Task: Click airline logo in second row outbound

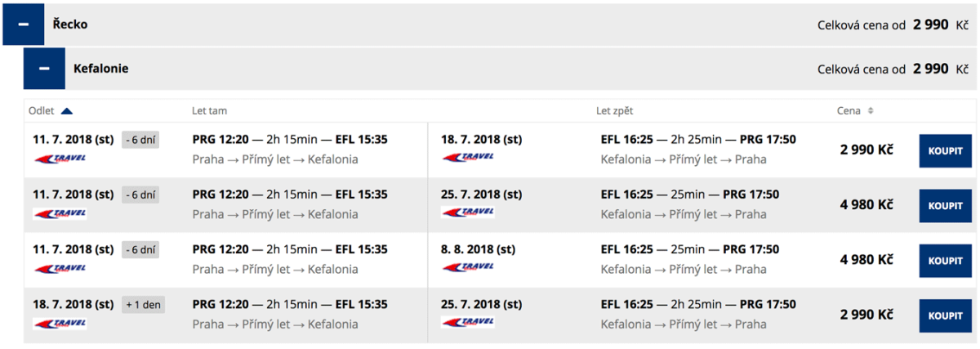Action: (x=60, y=213)
